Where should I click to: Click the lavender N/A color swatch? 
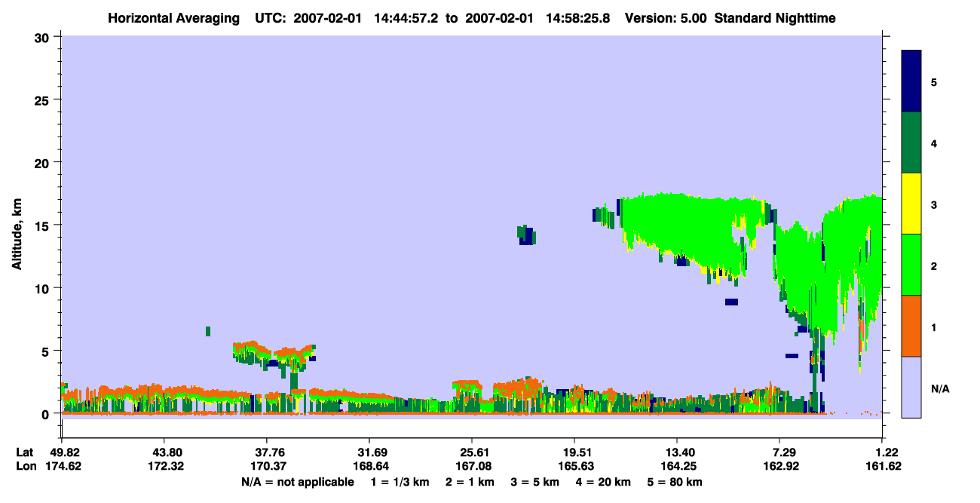click(911, 387)
